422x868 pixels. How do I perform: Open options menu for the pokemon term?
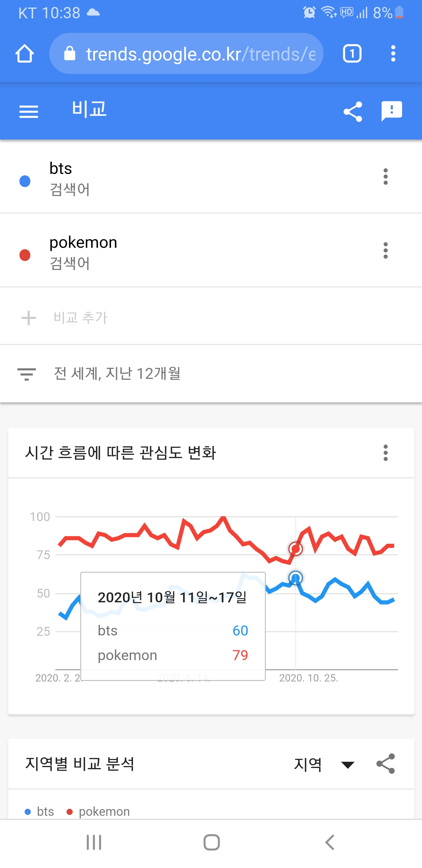386,250
